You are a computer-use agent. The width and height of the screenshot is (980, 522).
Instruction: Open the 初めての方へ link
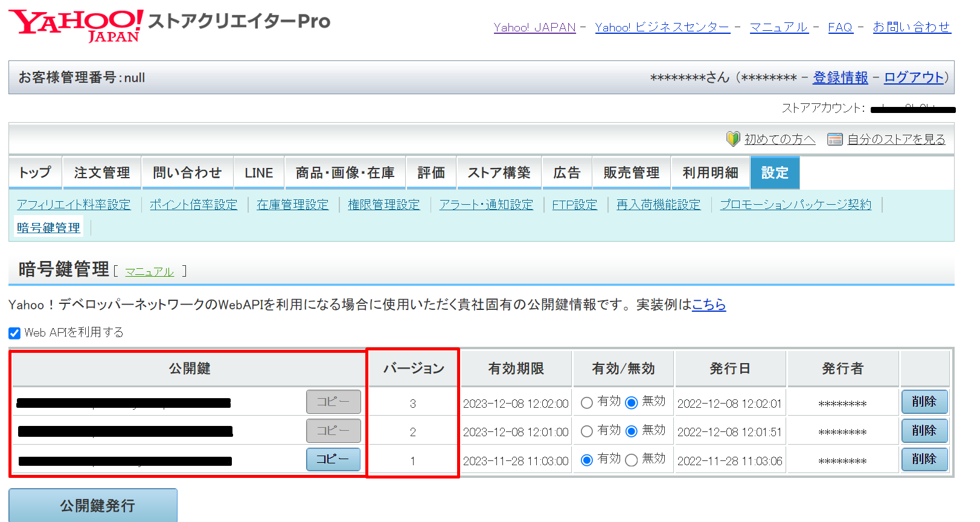(780, 140)
